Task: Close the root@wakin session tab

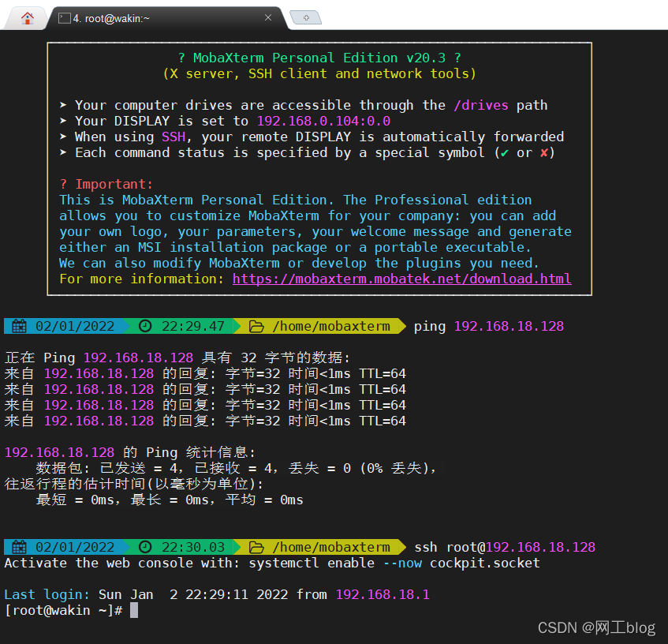Action: pyautogui.click(x=268, y=17)
